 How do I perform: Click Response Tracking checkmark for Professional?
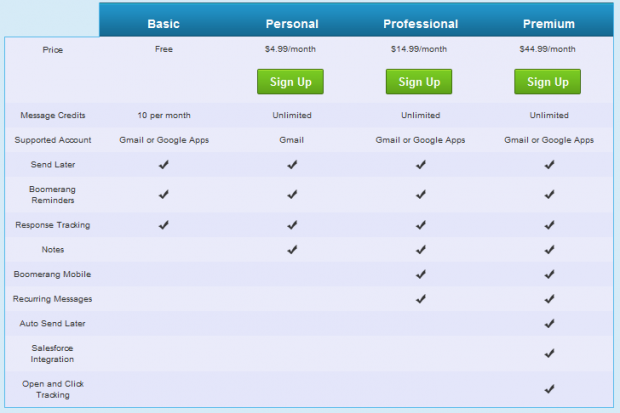tap(421, 225)
